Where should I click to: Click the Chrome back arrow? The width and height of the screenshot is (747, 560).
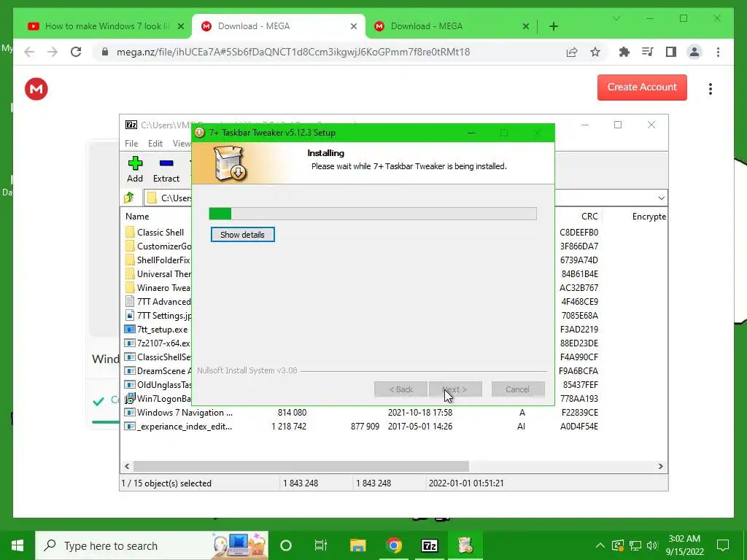[29, 52]
